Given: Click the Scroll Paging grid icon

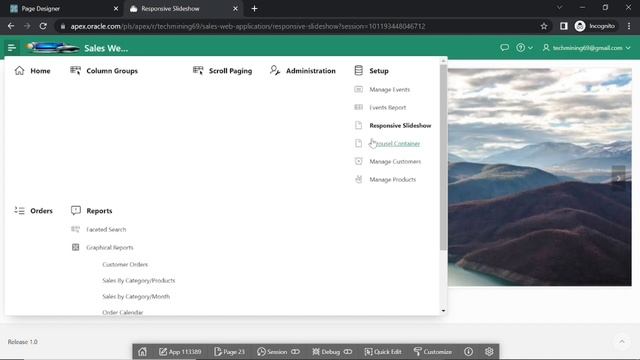Looking at the screenshot, I should [198, 71].
